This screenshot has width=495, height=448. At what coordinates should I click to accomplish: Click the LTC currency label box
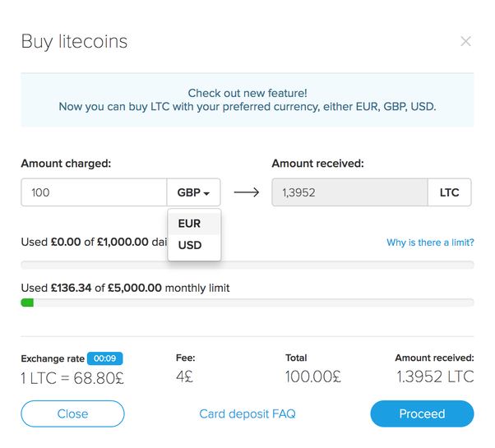450,192
